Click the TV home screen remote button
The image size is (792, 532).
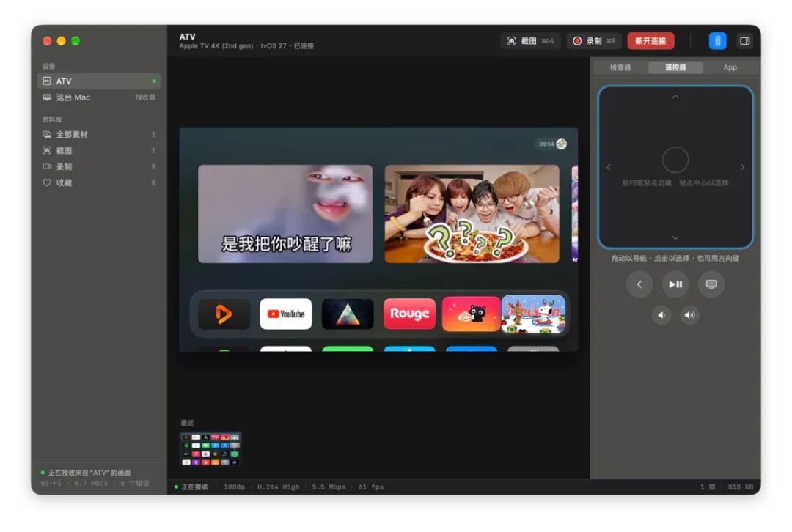click(x=711, y=284)
